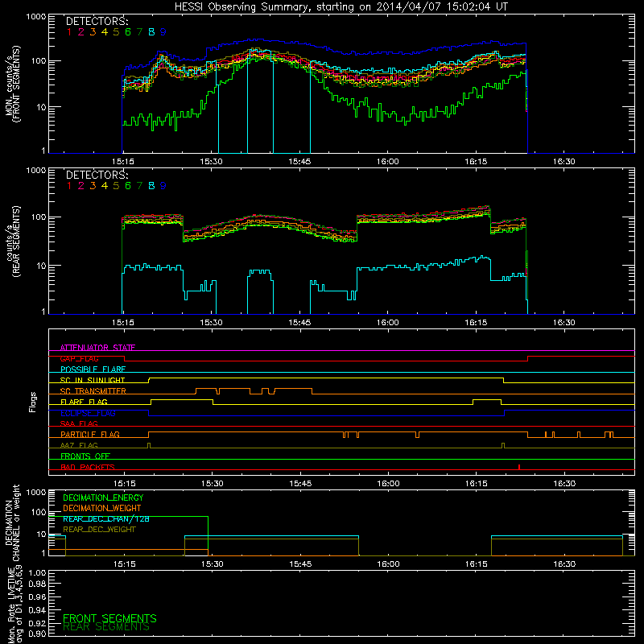Screen dimensions: 644x644
Task: Click the ECLIPSE_FLAG label
Action: tap(88, 413)
